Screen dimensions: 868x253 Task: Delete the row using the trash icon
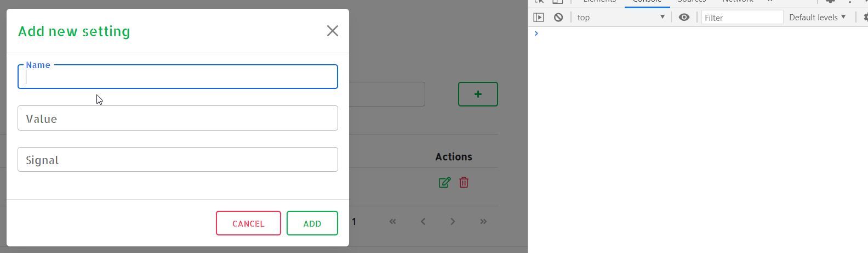[464, 182]
